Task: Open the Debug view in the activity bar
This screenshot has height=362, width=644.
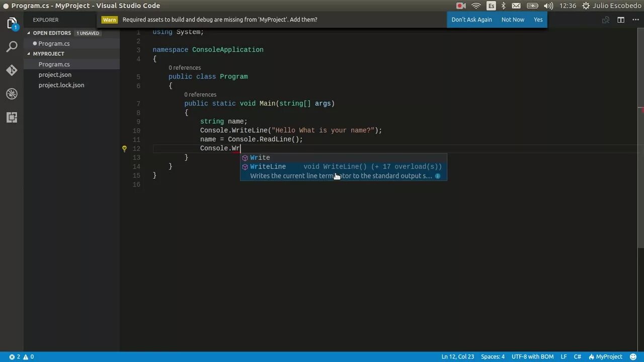Action: coord(12,94)
